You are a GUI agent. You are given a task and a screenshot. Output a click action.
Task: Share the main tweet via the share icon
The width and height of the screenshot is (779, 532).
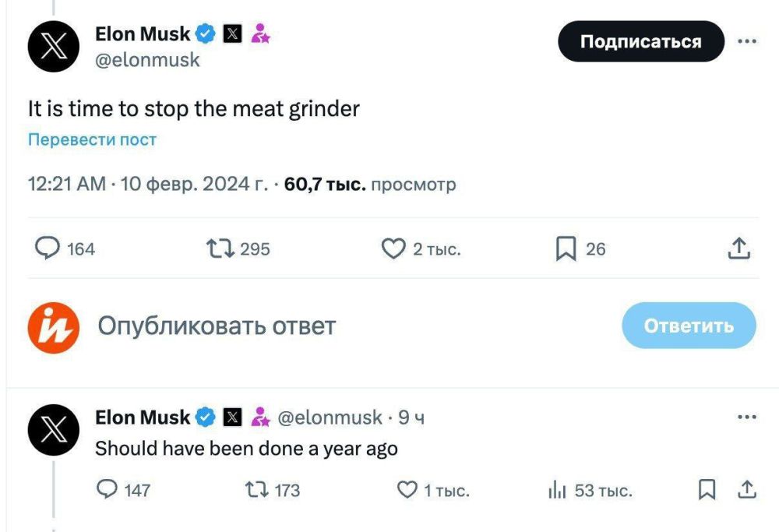coord(739,248)
